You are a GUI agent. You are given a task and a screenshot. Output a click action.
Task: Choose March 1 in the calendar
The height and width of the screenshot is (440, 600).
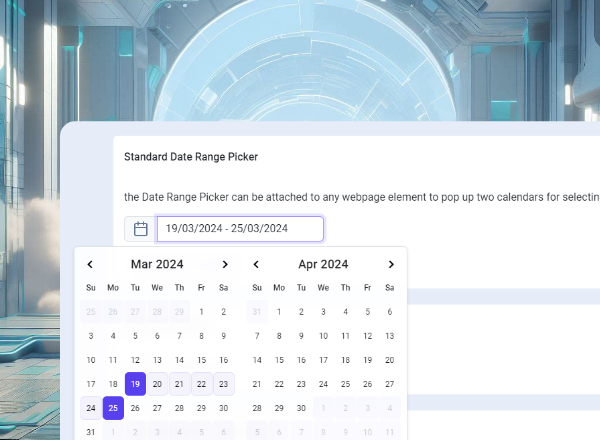(201, 312)
